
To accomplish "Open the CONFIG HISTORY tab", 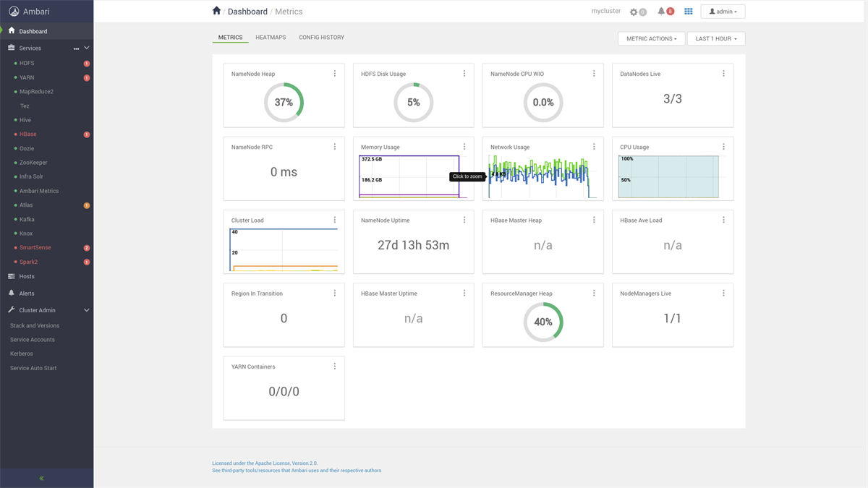I will pos(321,37).
